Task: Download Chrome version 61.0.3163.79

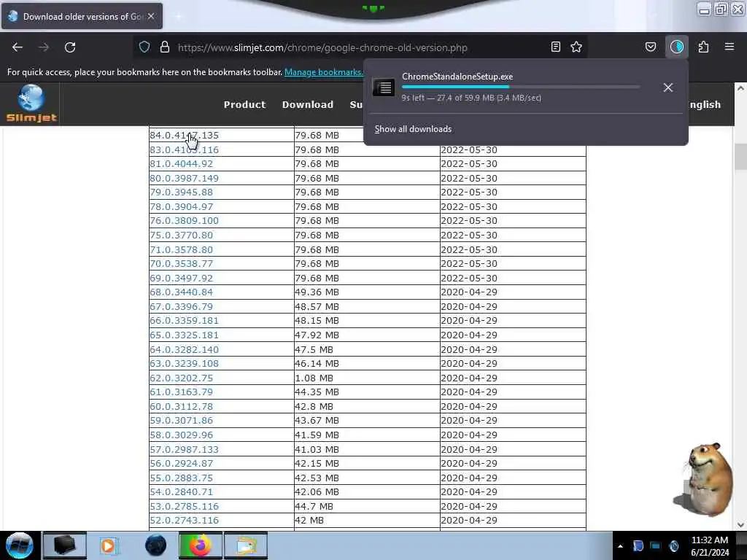Action: (181, 392)
